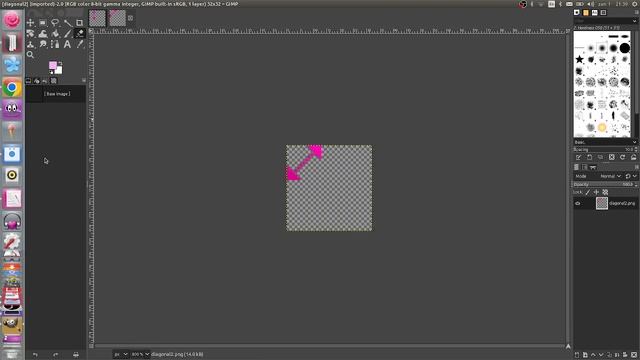Select the yellow sparkle brush
This screenshot has height=360, width=640.
point(602,128)
